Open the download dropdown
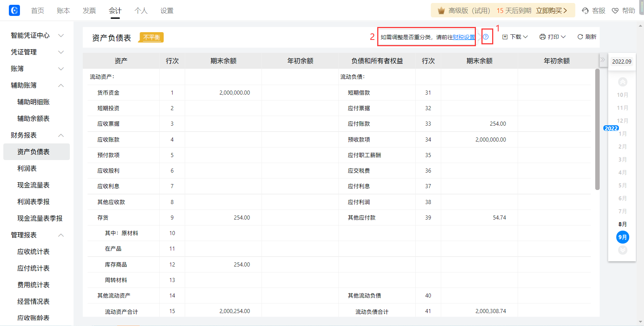 [x=515, y=37]
